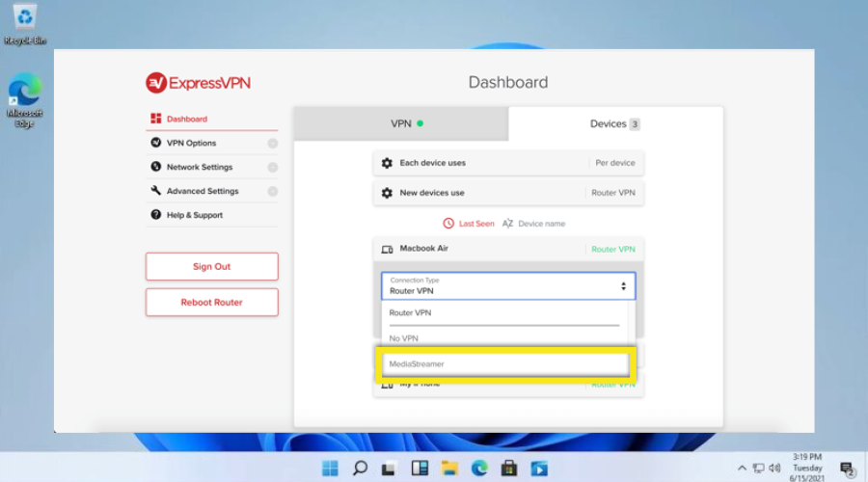
Task: Switch to the Devices tab
Action: [614, 123]
